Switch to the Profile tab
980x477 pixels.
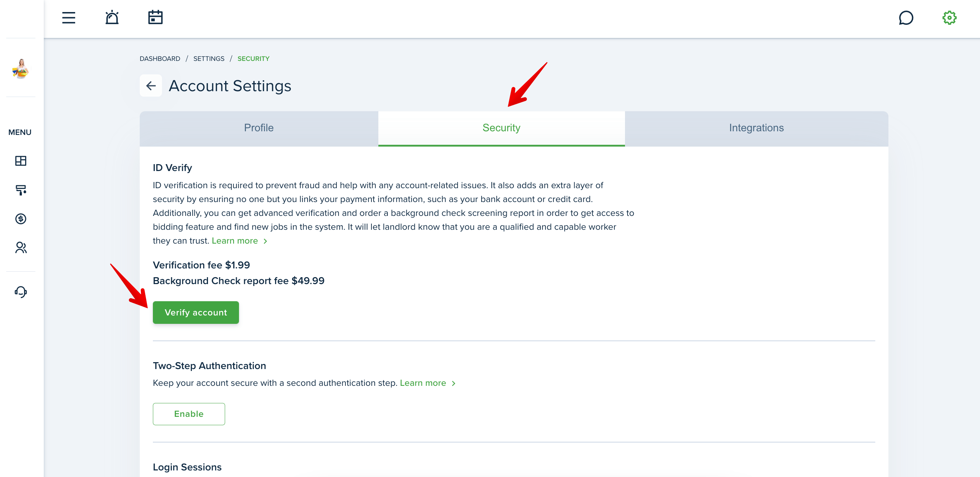click(x=259, y=128)
